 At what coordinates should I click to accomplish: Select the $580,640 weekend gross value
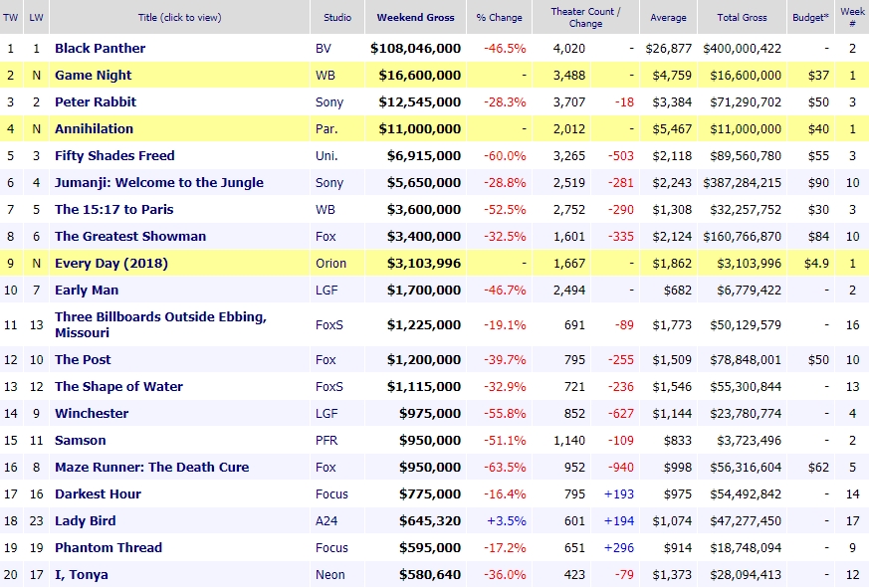[x=430, y=575]
